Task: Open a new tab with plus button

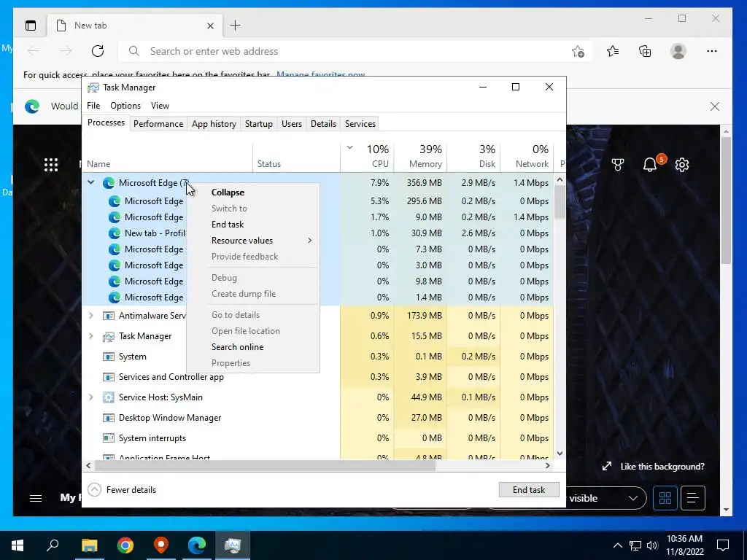Action: coord(236,26)
